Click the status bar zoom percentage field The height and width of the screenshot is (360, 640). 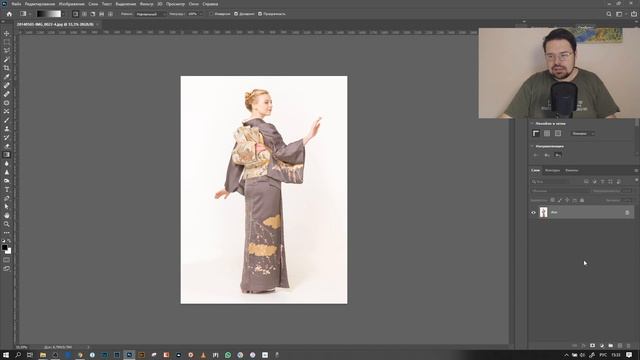point(21,347)
